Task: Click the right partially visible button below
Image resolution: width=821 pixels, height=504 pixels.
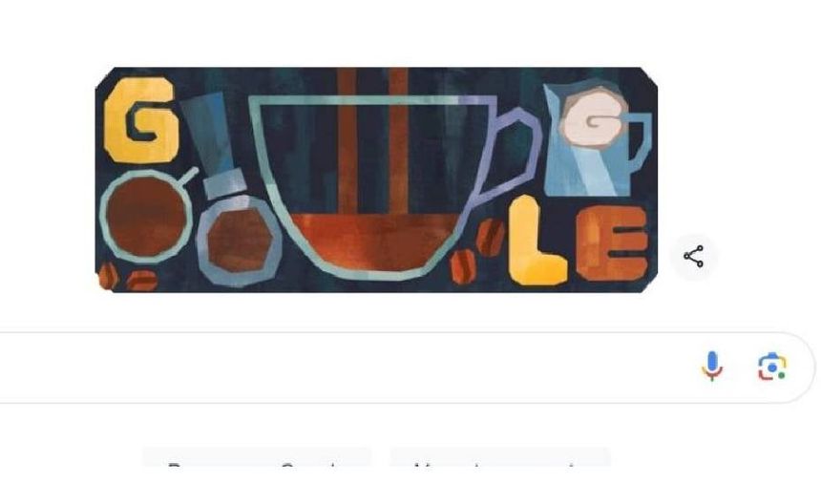Action: tap(500, 457)
